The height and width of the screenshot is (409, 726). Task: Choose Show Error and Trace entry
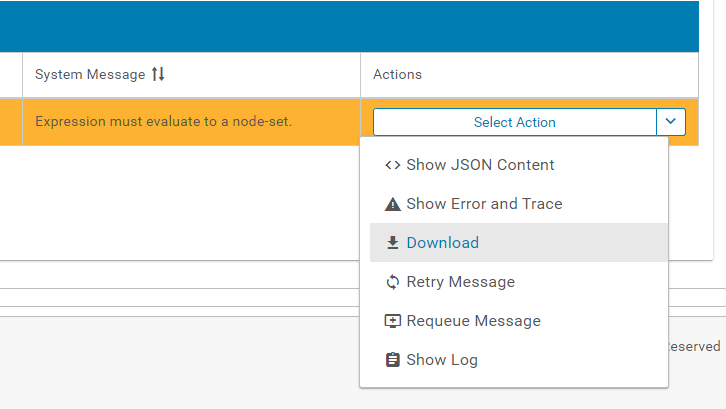519,204
